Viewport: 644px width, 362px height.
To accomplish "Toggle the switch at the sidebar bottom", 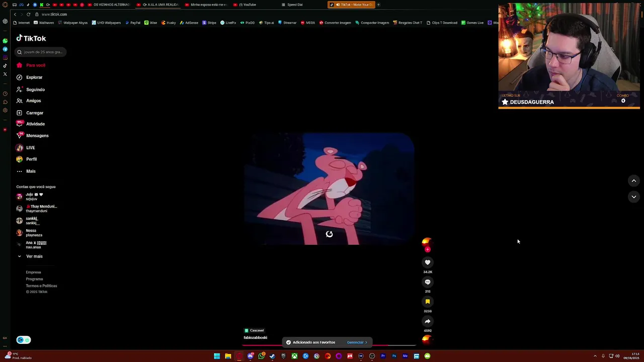I will tap(24, 340).
